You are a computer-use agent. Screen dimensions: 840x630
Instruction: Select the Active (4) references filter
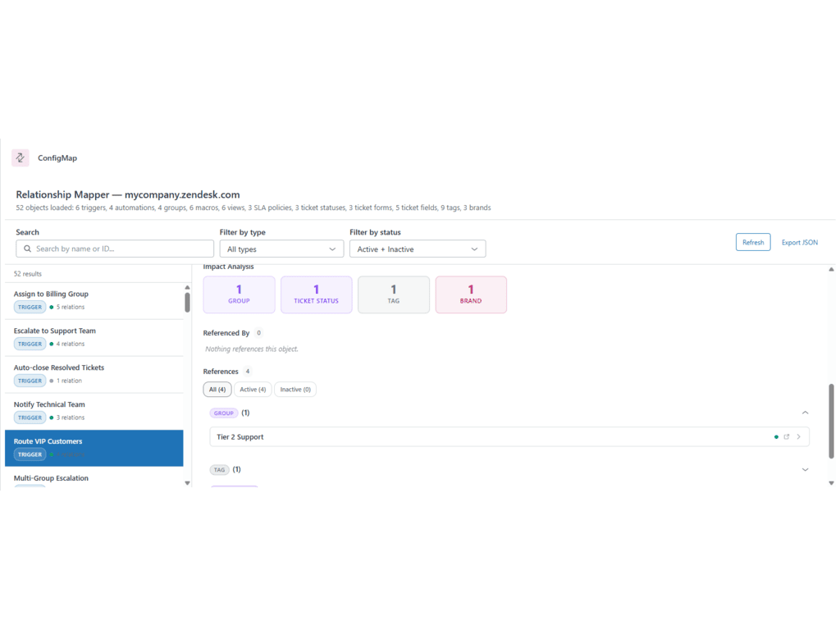tap(253, 389)
